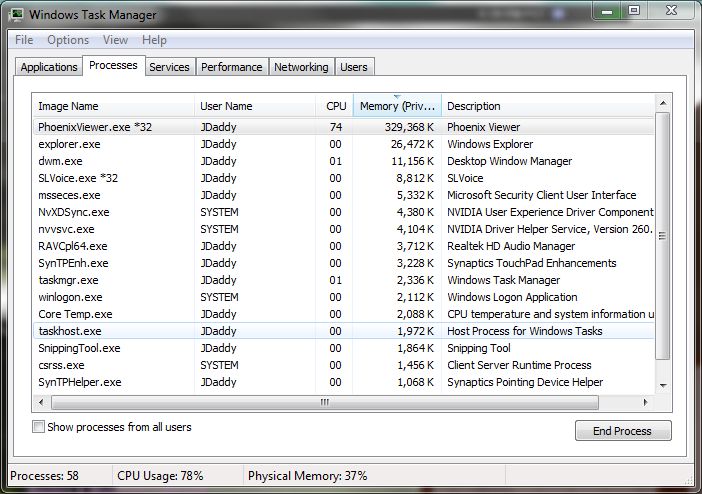The width and height of the screenshot is (702, 494).
Task: Switch to the Applications tab
Action: click(49, 67)
